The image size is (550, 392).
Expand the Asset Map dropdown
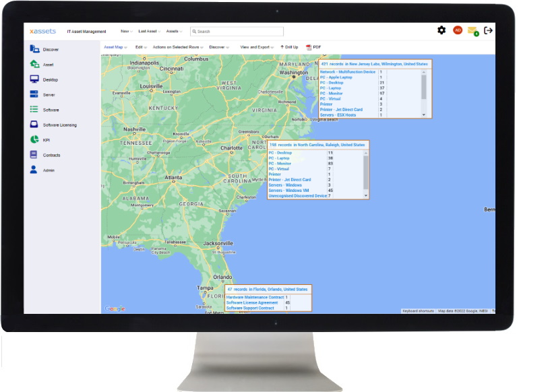[115, 47]
